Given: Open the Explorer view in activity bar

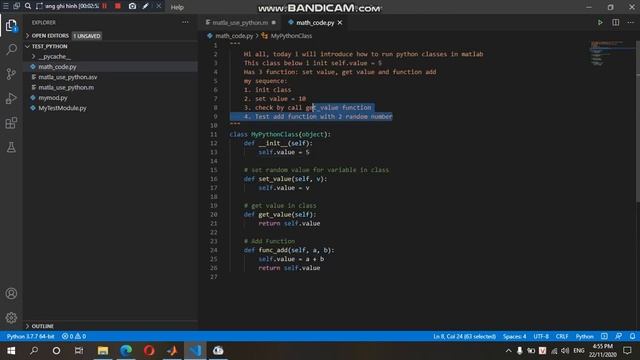Looking at the screenshot, I should (x=11, y=26).
